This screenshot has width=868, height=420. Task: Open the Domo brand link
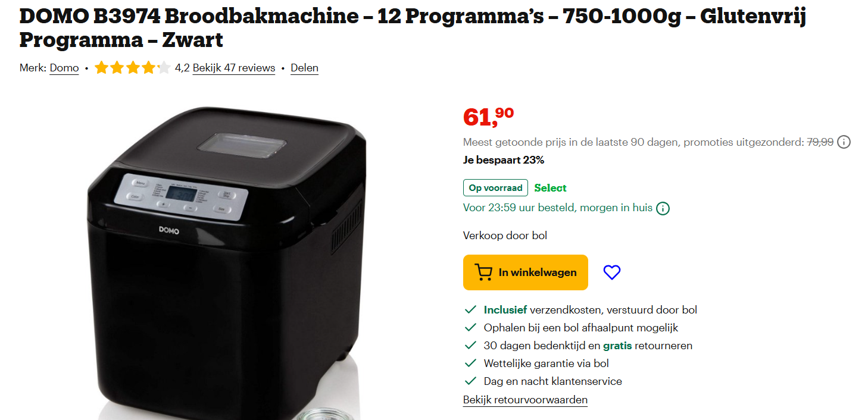(64, 68)
